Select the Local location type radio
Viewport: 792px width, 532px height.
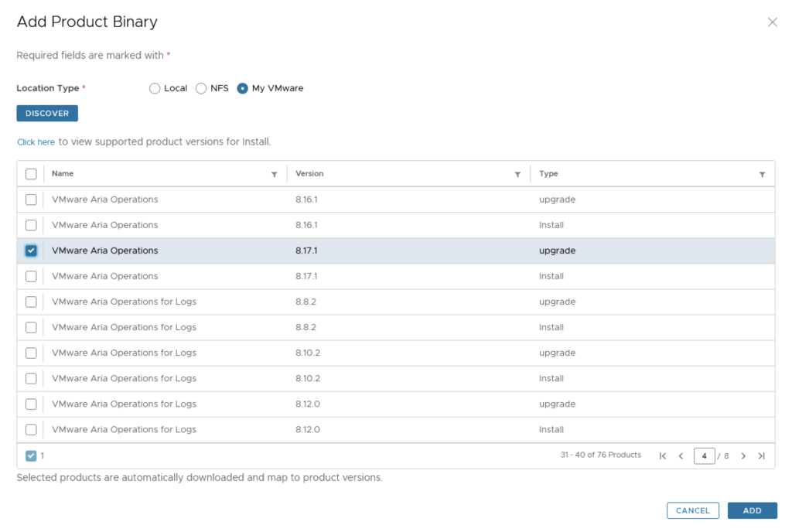coord(155,89)
